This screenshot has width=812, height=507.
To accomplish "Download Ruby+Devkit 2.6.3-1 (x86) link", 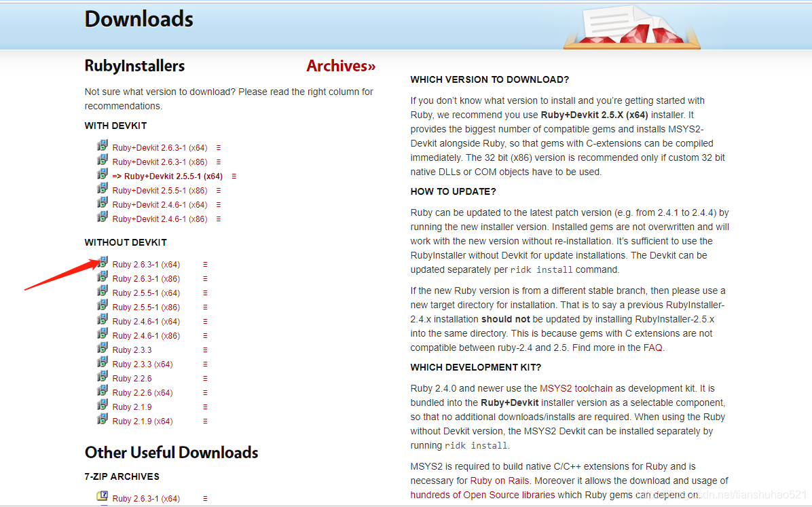I will coord(160,162).
